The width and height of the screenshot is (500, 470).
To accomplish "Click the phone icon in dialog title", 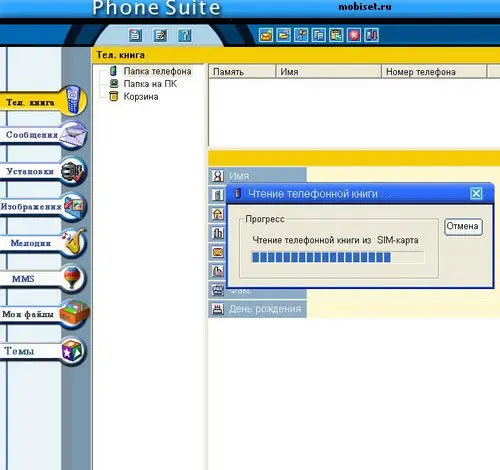I will [x=237, y=193].
